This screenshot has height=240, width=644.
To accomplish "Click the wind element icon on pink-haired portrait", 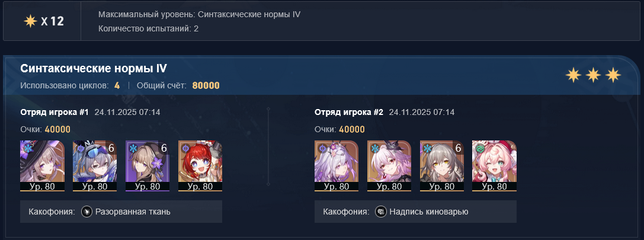I will [480, 148].
